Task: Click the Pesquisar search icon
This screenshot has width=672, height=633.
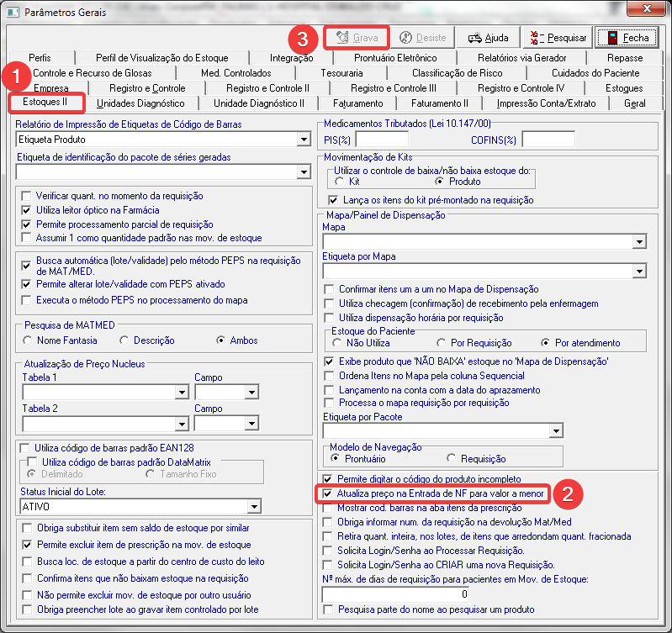Action: pos(537,38)
